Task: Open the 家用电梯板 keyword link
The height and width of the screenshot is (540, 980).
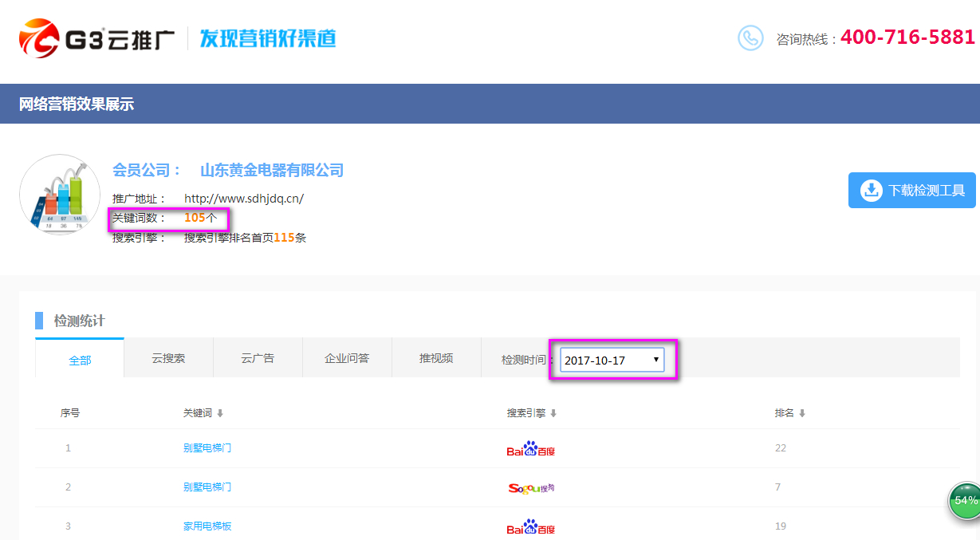Action: pos(207,526)
